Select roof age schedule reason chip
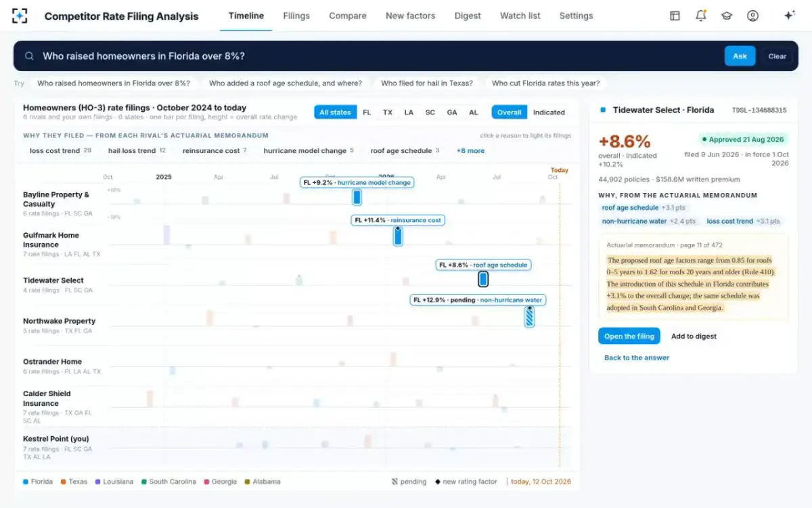 [405, 150]
